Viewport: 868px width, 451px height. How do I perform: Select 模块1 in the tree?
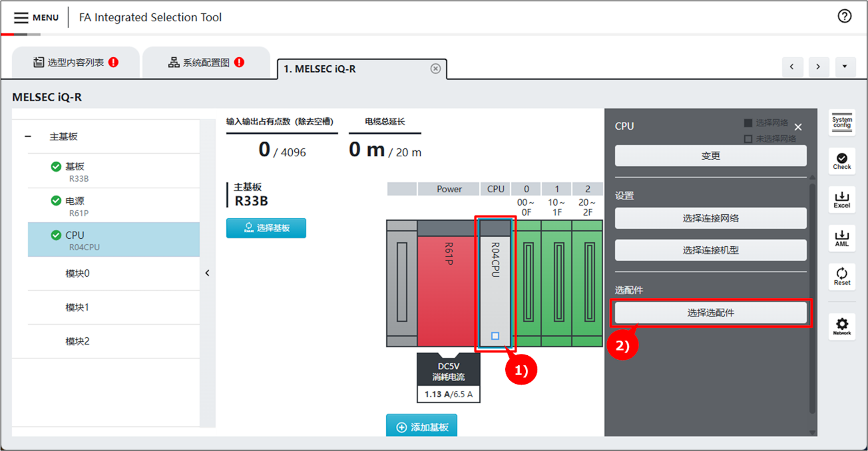coord(77,307)
